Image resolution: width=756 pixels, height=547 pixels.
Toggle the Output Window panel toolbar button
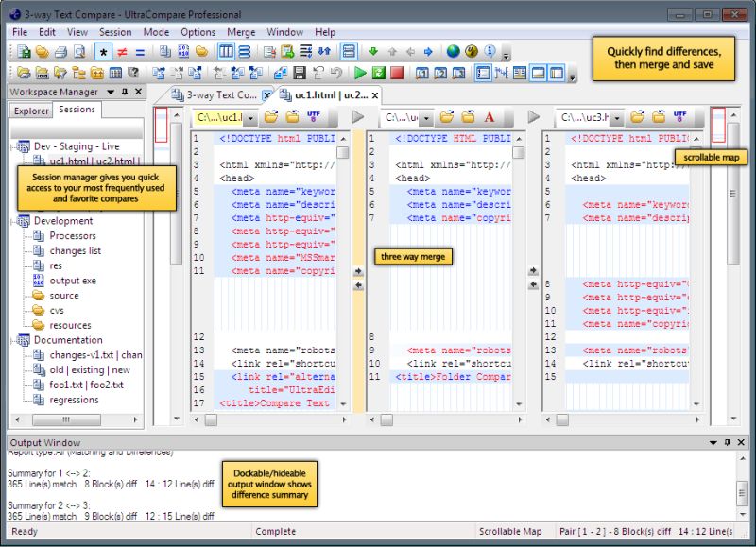(x=538, y=74)
